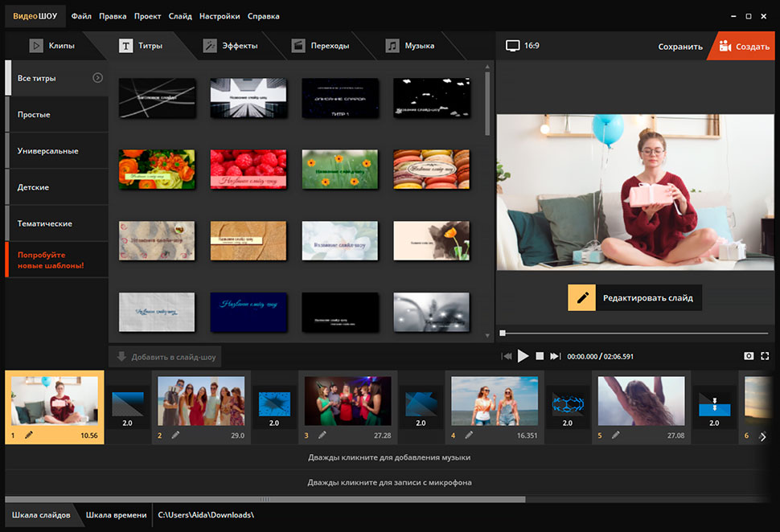Open the Слайд menu

pyautogui.click(x=180, y=16)
